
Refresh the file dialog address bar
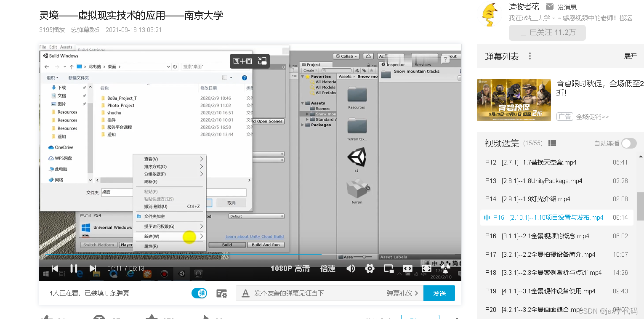coord(175,66)
